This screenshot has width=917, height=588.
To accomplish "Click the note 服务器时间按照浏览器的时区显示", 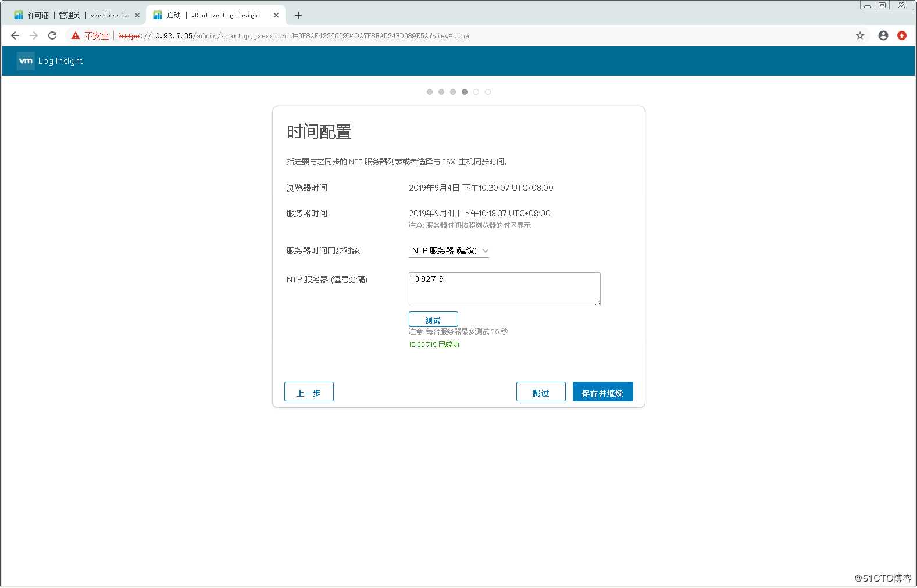I will (470, 225).
